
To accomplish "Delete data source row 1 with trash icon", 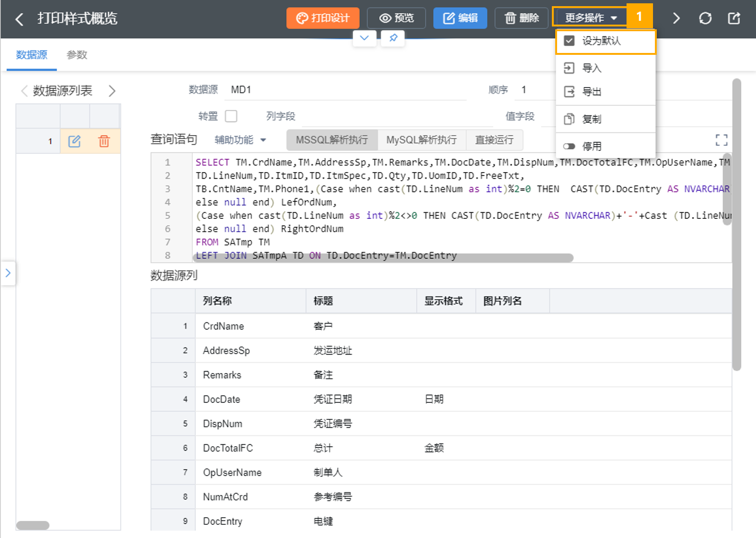I will pyautogui.click(x=104, y=141).
